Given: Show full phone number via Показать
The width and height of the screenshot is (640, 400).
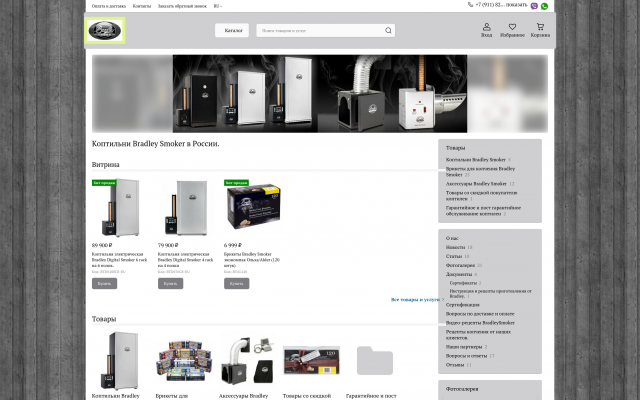Looking at the screenshot, I should point(517,5).
